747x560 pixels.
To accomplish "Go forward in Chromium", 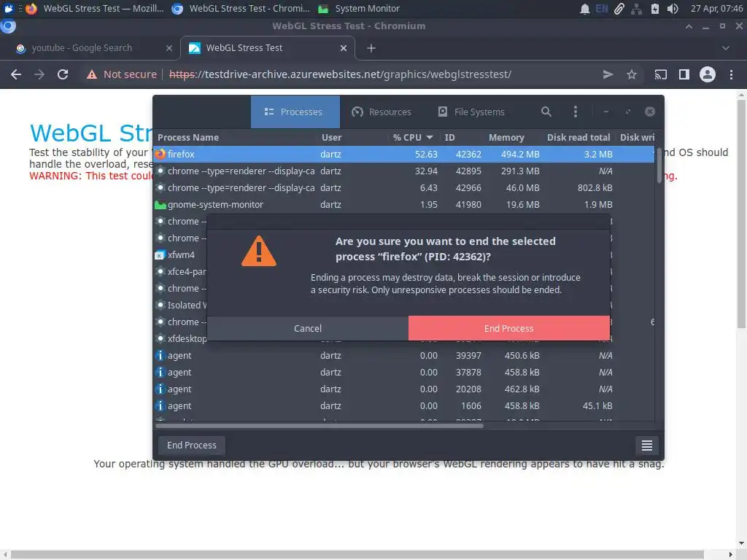I will coord(39,74).
